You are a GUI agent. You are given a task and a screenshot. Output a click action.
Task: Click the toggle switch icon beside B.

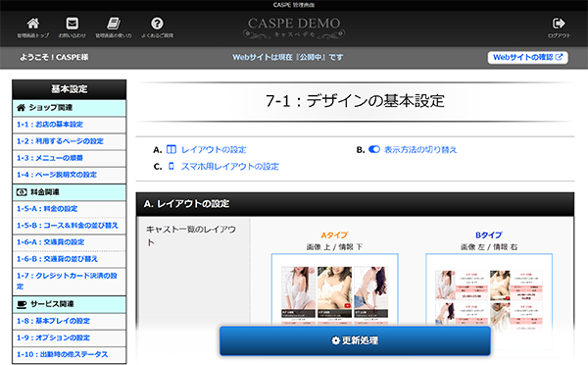pyautogui.click(x=374, y=149)
